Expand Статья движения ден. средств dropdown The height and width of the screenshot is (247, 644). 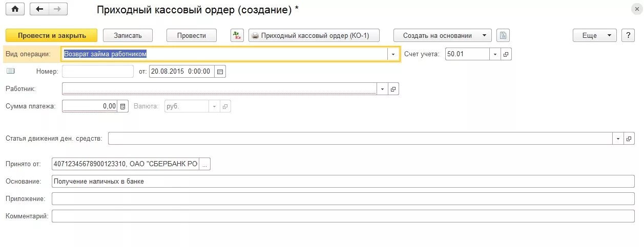coord(618,139)
